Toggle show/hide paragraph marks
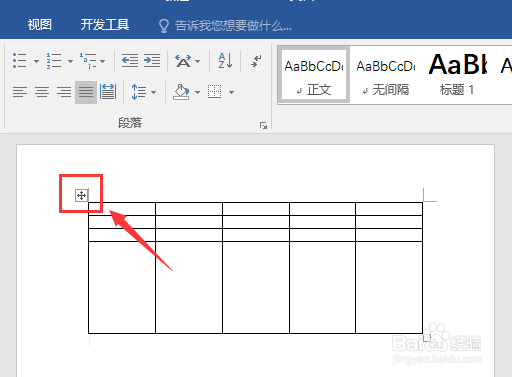 coord(256,61)
